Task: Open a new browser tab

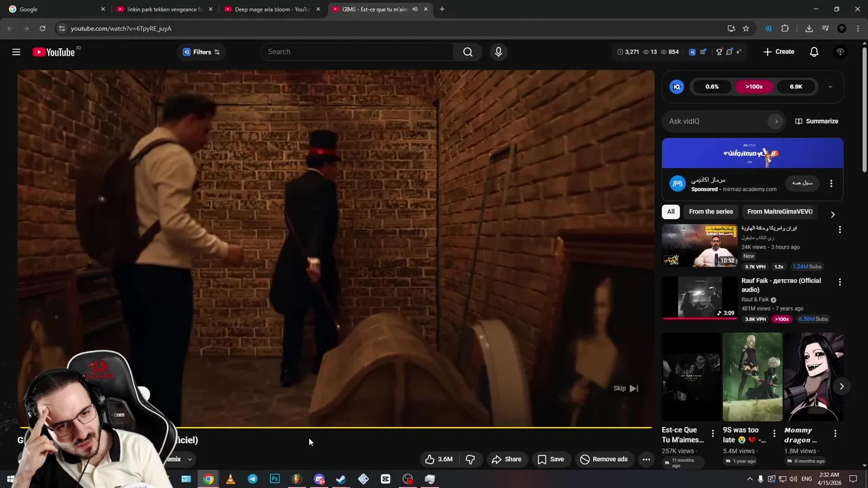Action: [442, 9]
